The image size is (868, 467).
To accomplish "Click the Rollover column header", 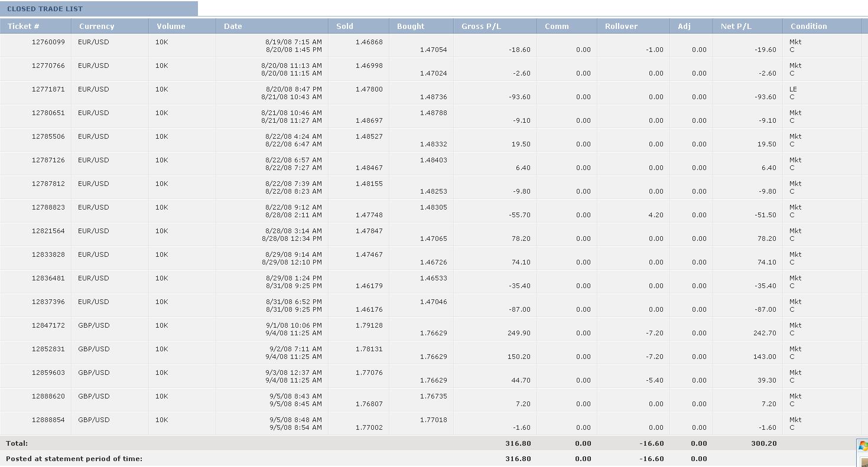I will pyautogui.click(x=633, y=26).
